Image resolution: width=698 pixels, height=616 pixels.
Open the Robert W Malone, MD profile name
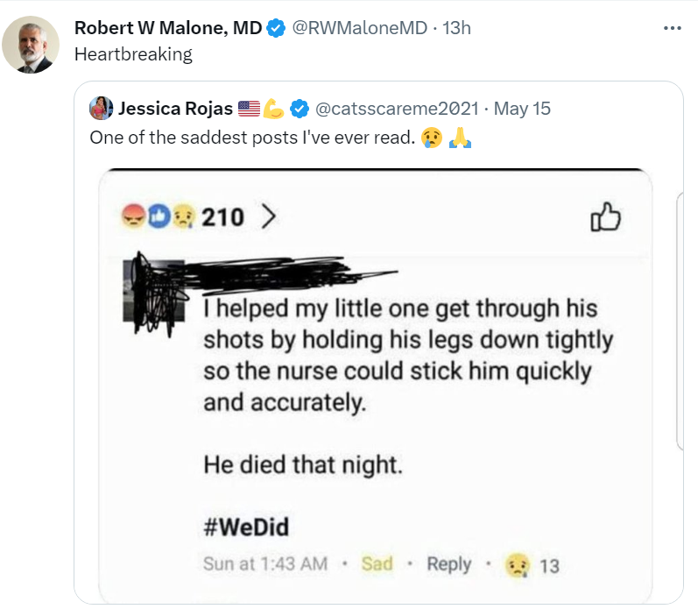[x=167, y=28]
